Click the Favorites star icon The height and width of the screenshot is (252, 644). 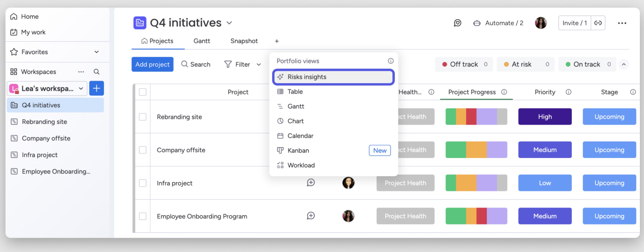point(14,52)
